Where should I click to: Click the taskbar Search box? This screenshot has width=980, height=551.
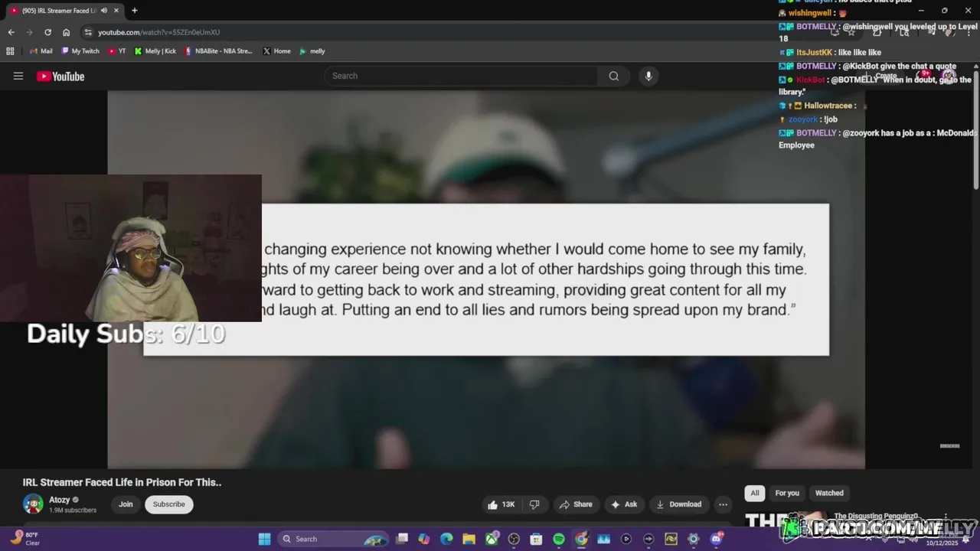[334, 539]
